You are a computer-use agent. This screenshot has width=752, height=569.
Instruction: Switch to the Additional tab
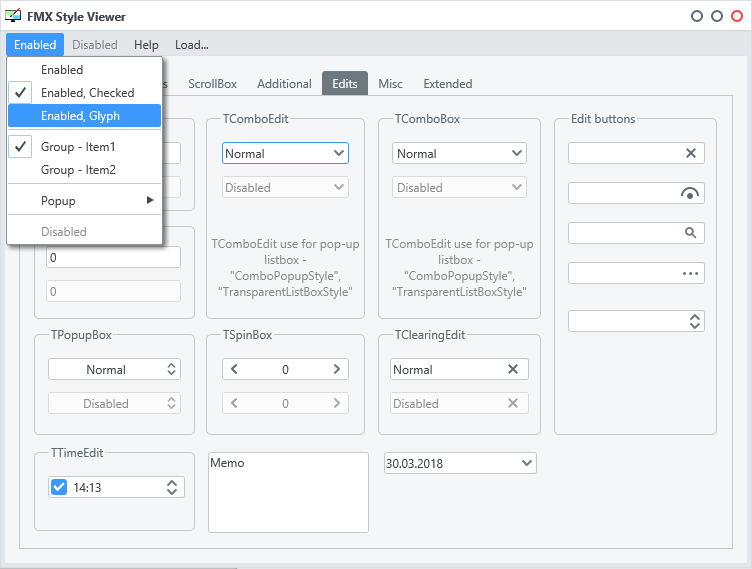[284, 83]
